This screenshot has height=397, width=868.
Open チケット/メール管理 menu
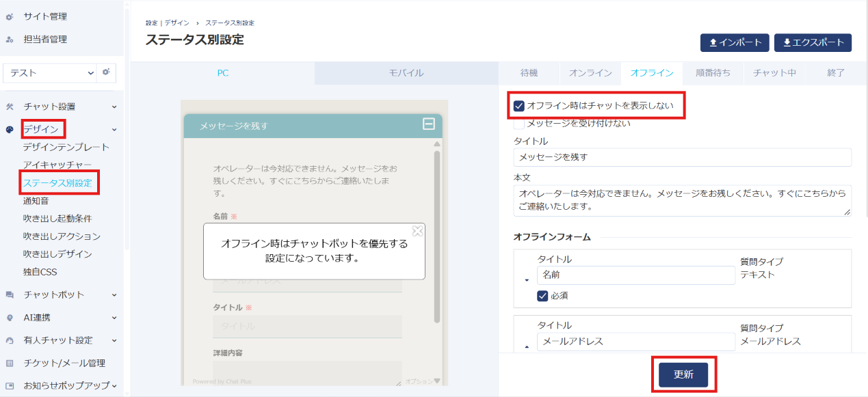pyautogui.click(x=64, y=363)
